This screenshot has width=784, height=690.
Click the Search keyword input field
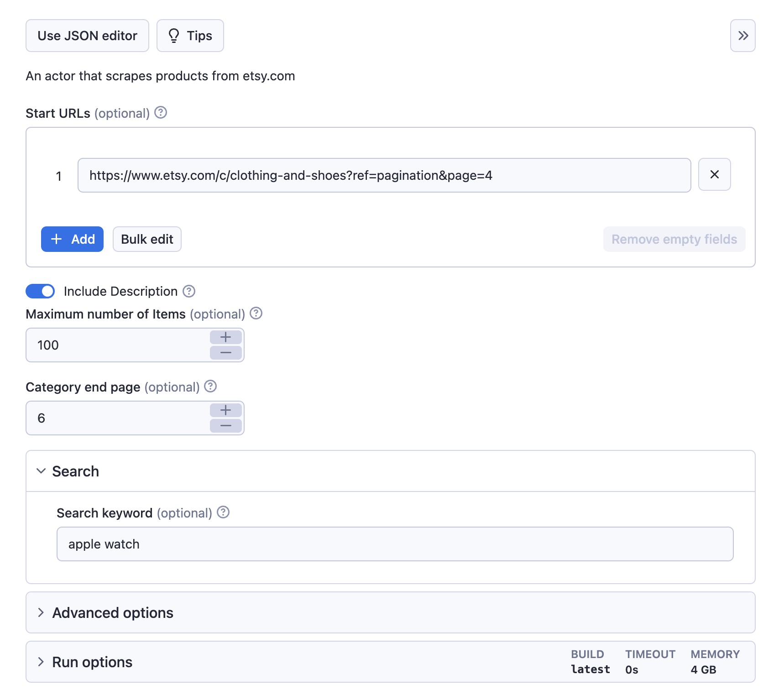click(395, 544)
